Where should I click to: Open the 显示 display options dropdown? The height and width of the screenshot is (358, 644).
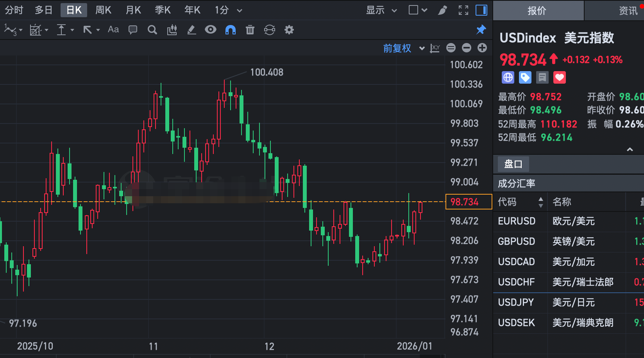pyautogui.click(x=381, y=10)
